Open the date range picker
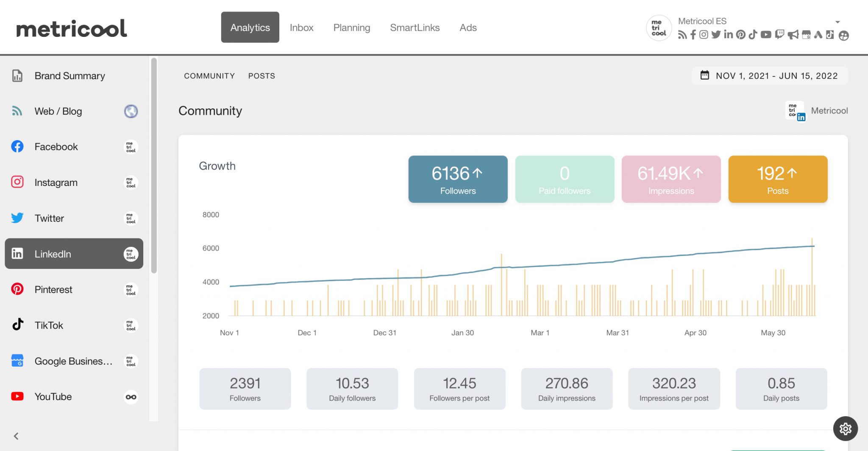868x451 pixels. tap(770, 76)
